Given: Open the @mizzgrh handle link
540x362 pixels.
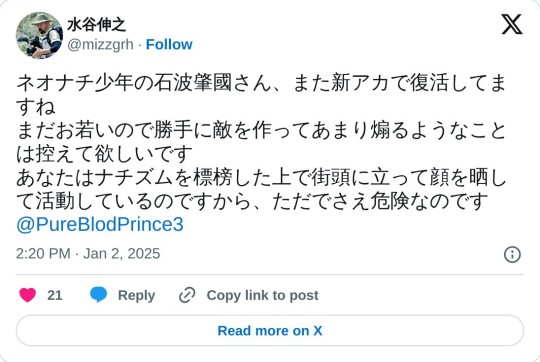Looking at the screenshot, I should (x=100, y=44).
